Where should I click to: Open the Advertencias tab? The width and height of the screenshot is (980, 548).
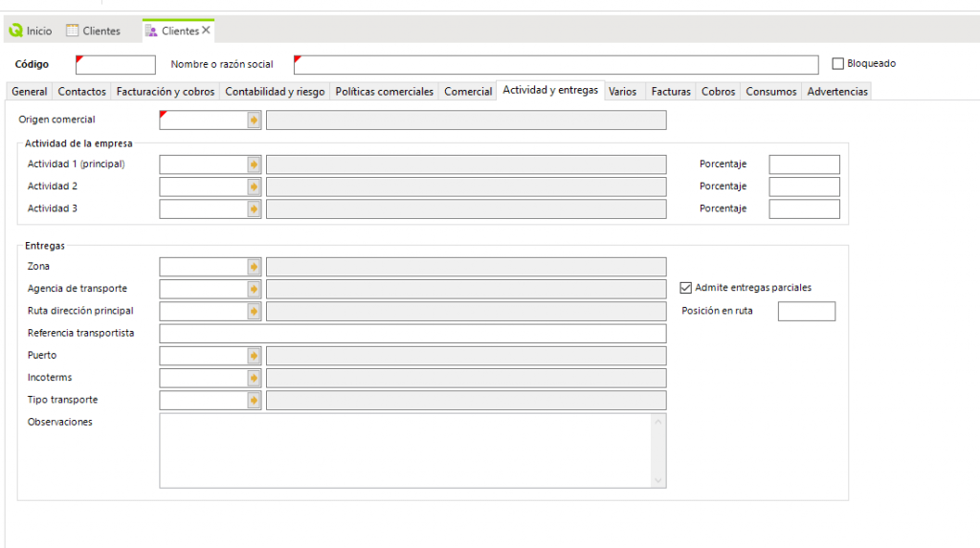pos(837,91)
